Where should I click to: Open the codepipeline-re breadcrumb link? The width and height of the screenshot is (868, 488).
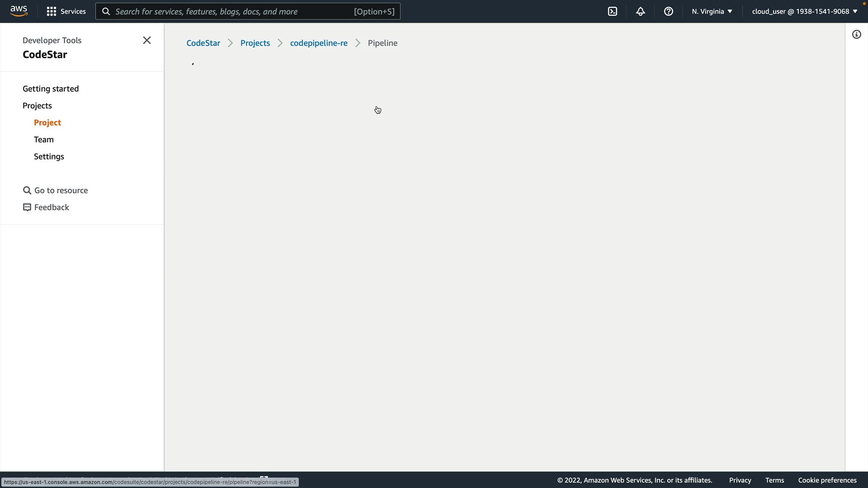pos(319,43)
